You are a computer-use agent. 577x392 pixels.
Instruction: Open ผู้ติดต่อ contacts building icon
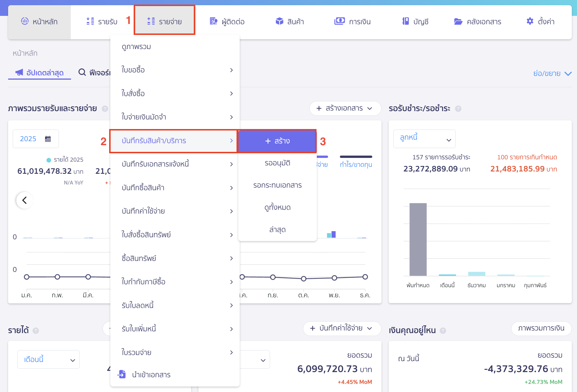213,21
